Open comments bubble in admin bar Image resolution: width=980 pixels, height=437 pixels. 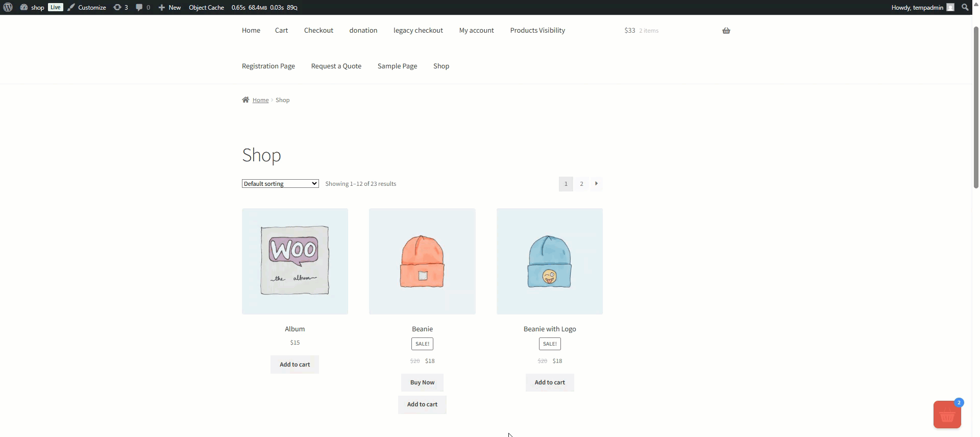tap(142, 7)
